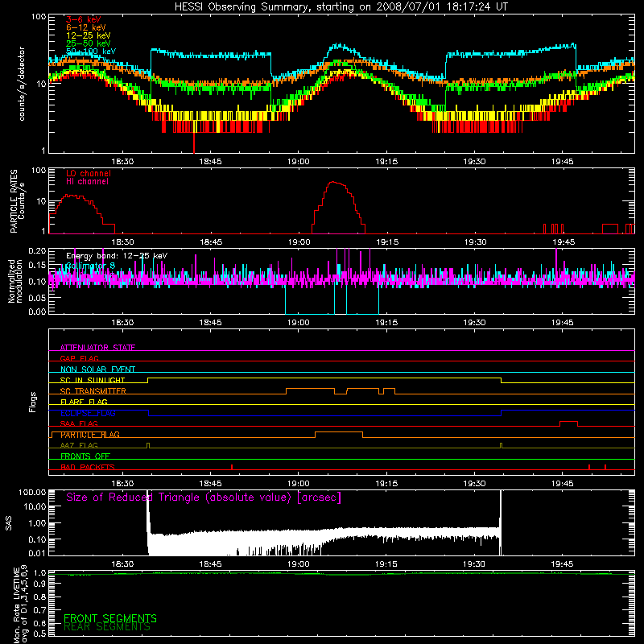Click the FLARE FLAG label

84,402
